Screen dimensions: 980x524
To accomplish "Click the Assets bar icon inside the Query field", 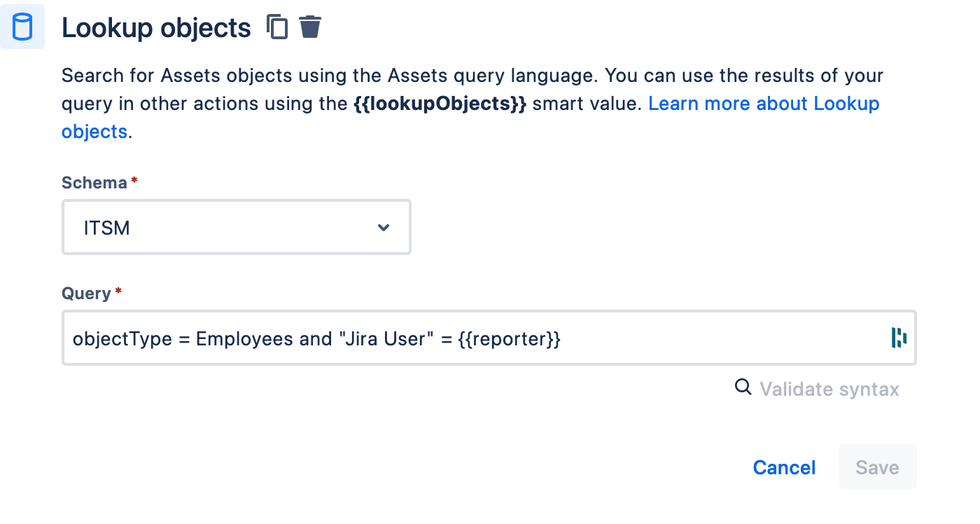I will point(899,338).
